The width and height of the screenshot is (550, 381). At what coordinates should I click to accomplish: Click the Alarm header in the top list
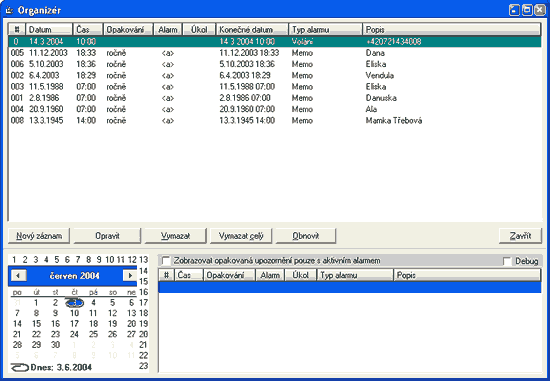click(168, 29)
